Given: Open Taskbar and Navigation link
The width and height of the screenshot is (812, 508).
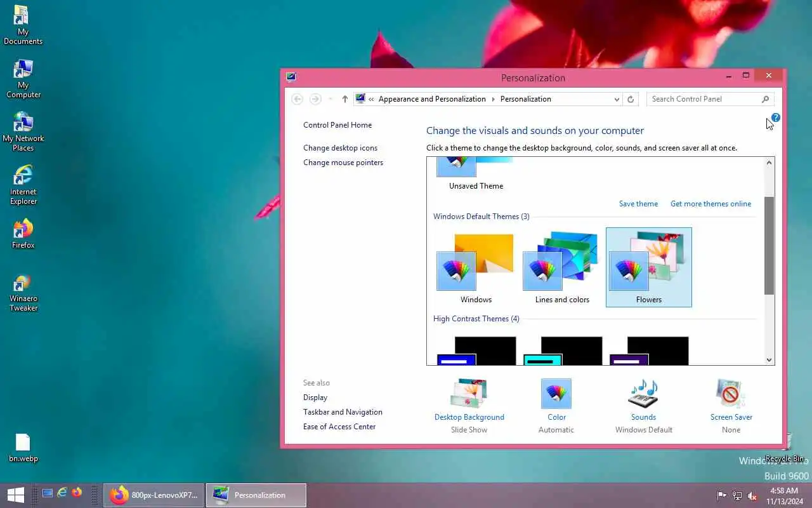Looking at the screenshot, I should click(x=343, y=412).
